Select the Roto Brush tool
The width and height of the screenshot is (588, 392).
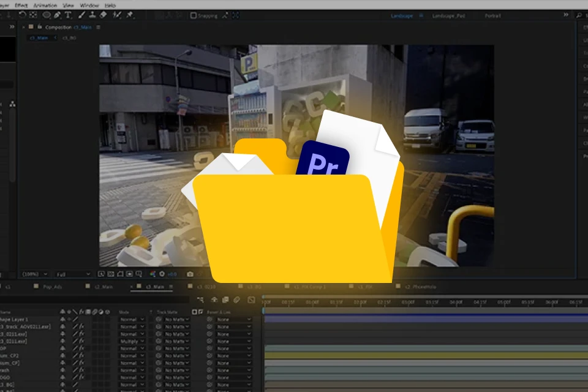tap(117, 15)
